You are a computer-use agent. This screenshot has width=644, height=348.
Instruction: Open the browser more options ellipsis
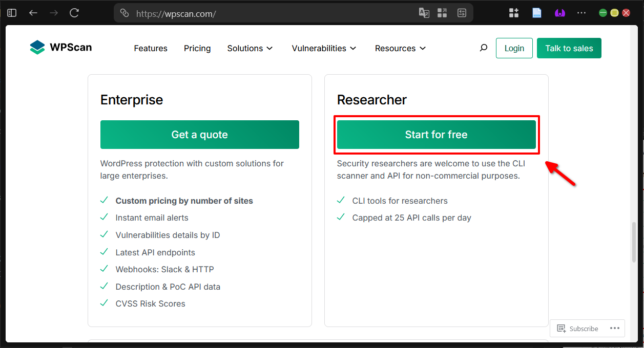click(x=581, y=12)
